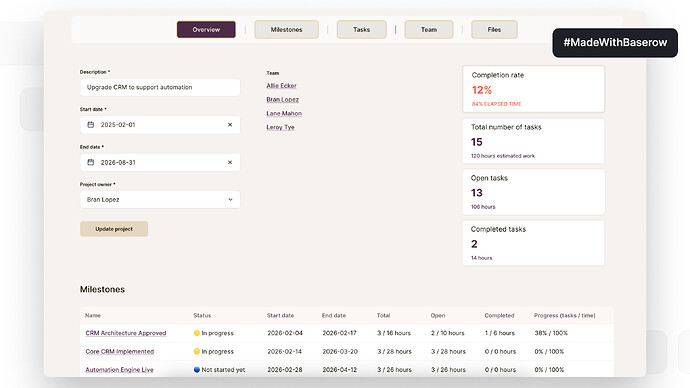The width and height of the screenshot is (690, 388).
Task: Click the Completed column header
Action: (499, 315)
